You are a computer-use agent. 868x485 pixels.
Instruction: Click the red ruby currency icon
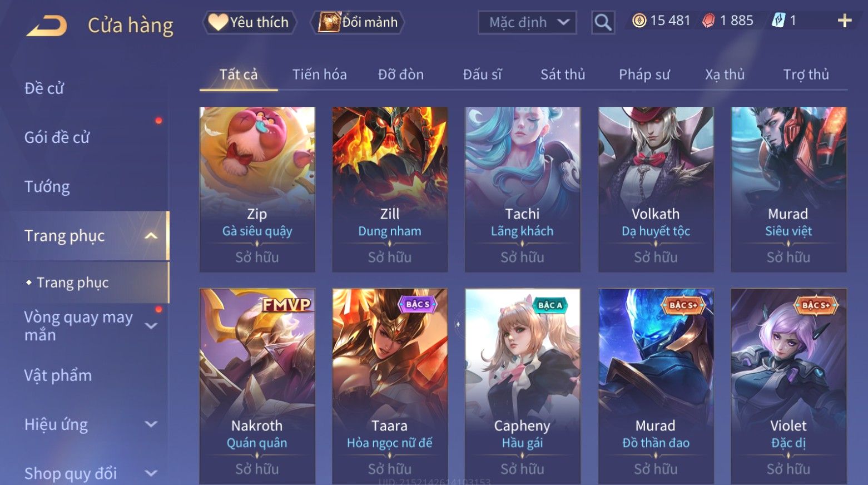tap(708, 21)
